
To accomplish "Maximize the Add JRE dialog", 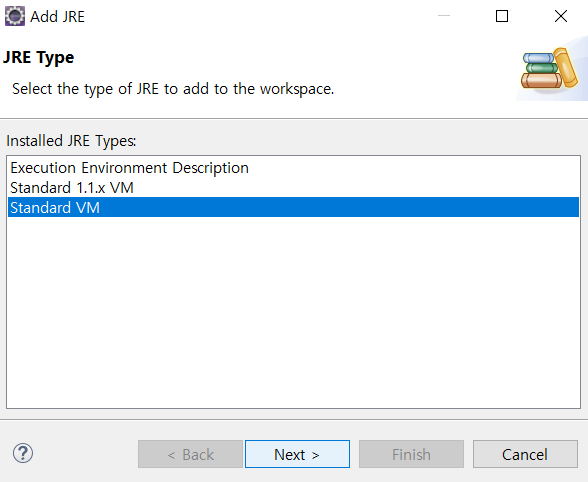I will (x=502, y=16).
